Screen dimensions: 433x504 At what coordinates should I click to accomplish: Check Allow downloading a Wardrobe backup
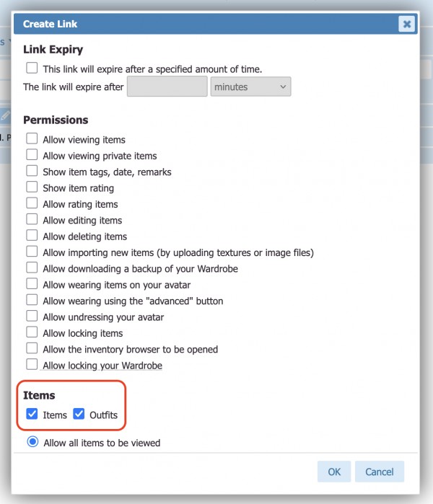tap(32, 268)
